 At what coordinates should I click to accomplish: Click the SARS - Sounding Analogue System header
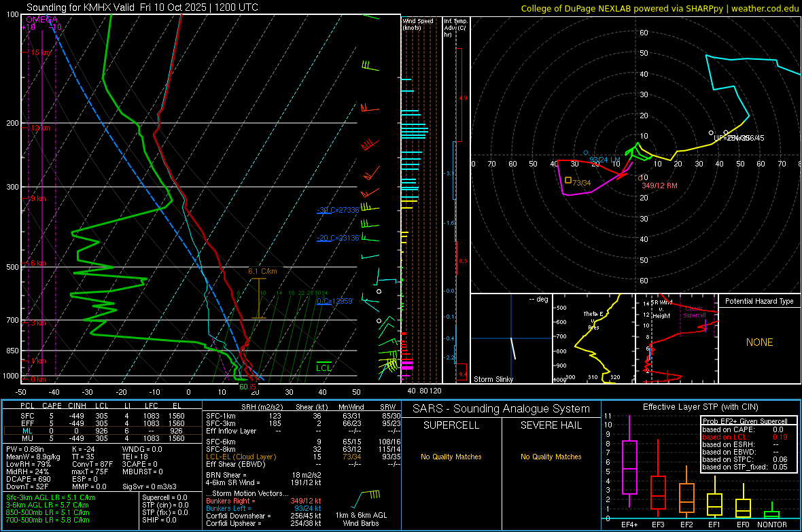click(x=501, y=409)
